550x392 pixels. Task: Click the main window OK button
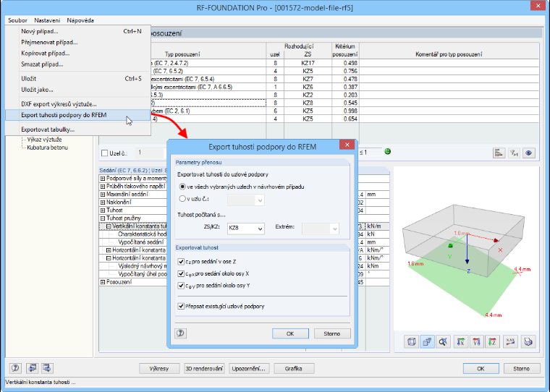[481, 369]
